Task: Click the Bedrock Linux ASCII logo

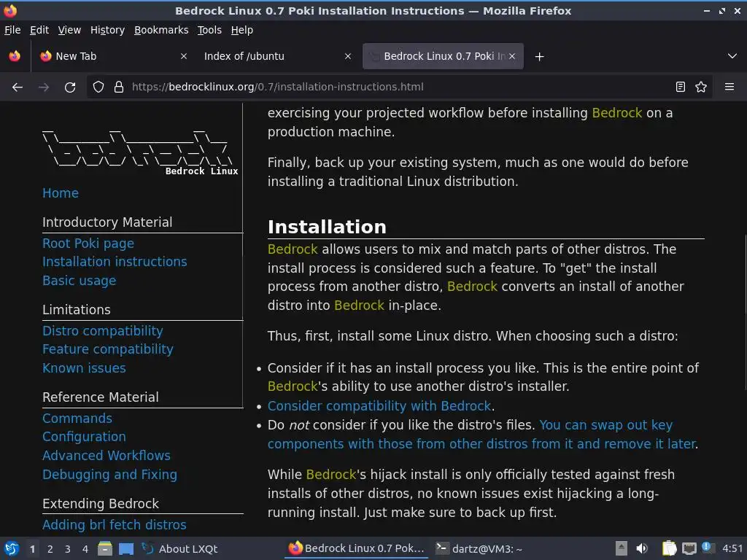Action: click(x=140, y=152)
